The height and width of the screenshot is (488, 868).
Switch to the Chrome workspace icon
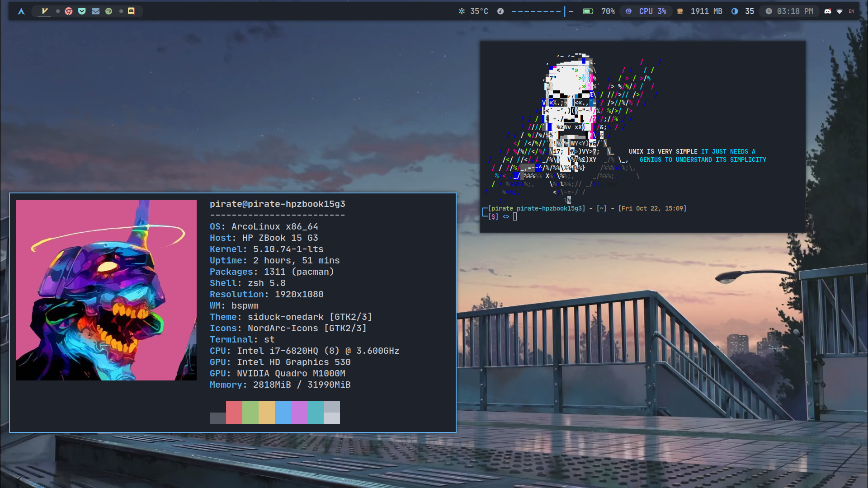coord(69,11)
